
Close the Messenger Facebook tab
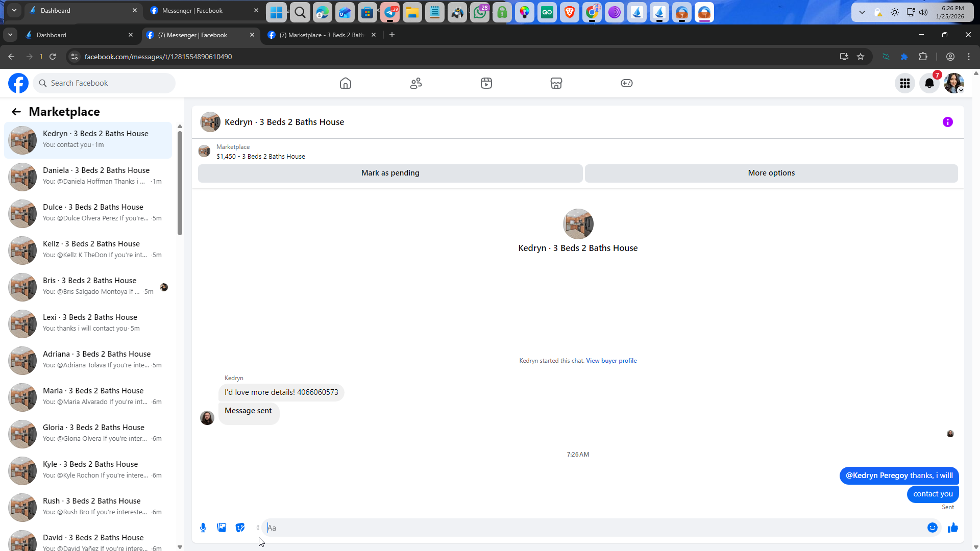pos(252,35)
